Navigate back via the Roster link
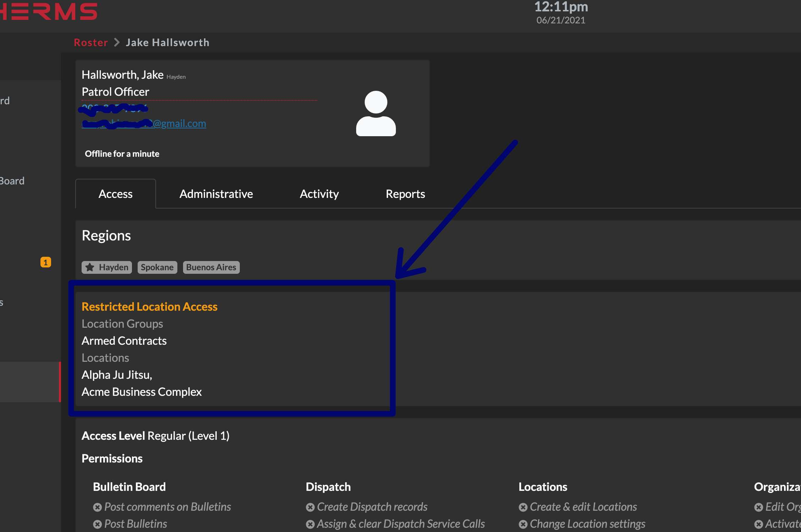Viewport: 801px width, 532px height. click(x=90, y=42)
